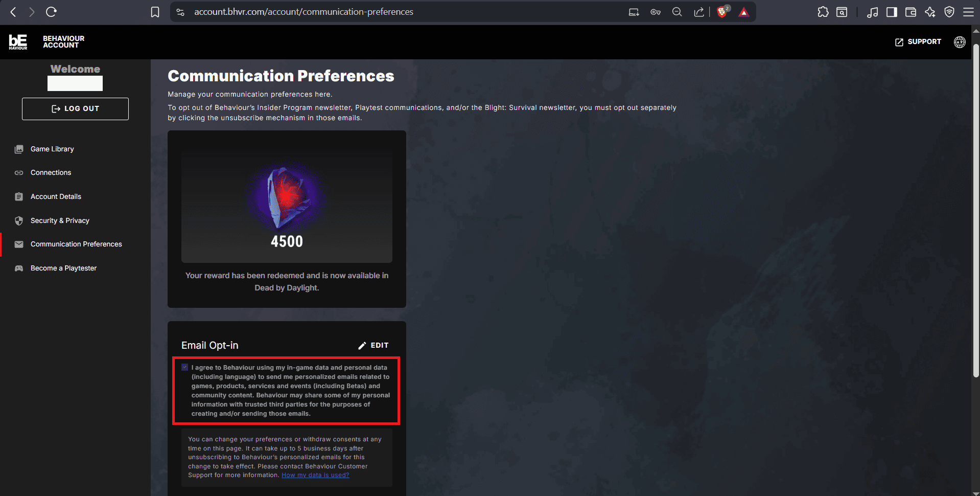Toggle the browser sidebar panel icon
This screenshot has height=496, width=980.
point(892,12)
